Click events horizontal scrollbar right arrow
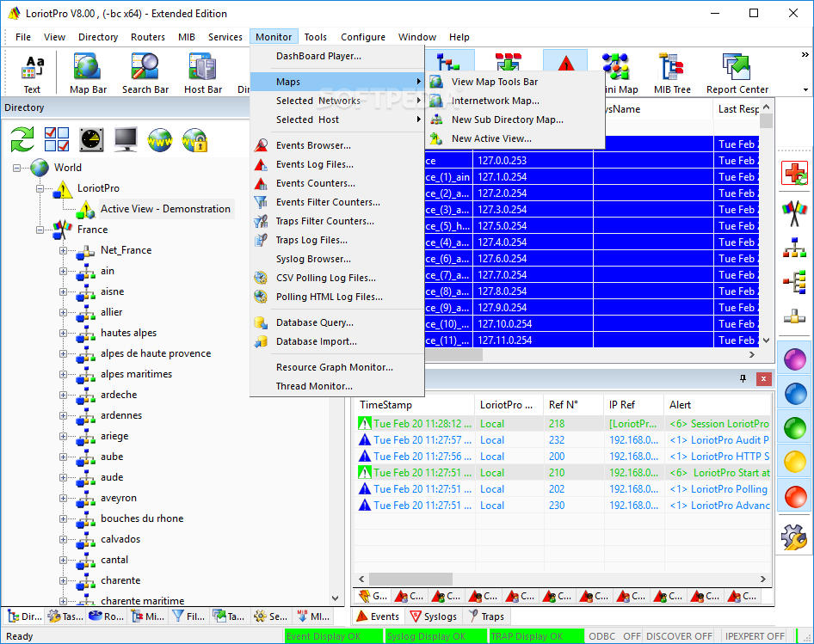The height and width of the screenshot is (644, 814). [x=763, y=579]
